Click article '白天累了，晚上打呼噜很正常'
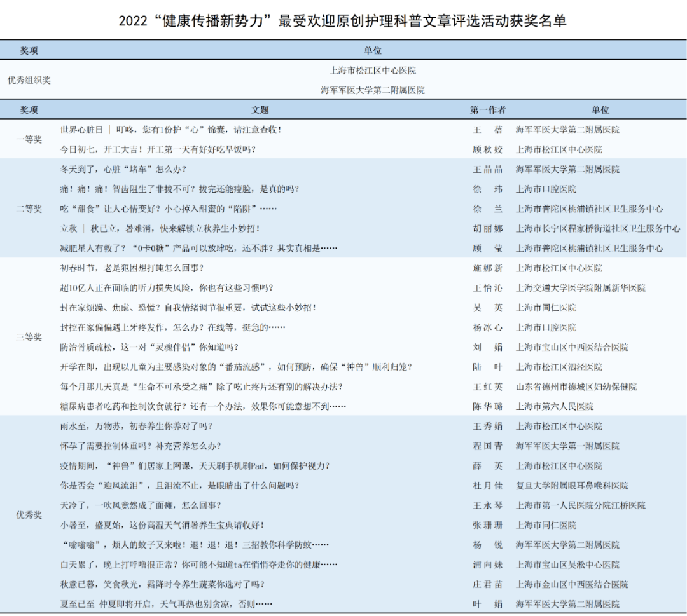Viewport: 687px width, 616px height. pos(198,565)
